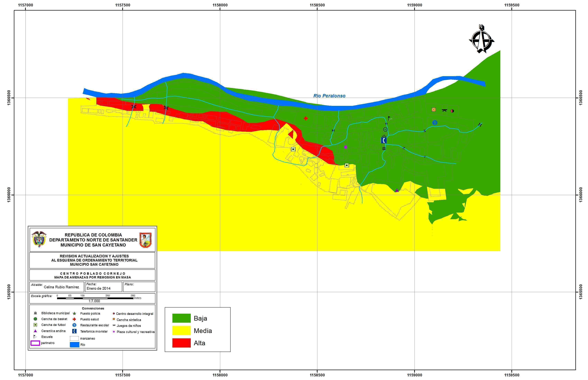Click the Enero de 2014 date field
Viewport: 588px width, 380px height.
(99, 288)
